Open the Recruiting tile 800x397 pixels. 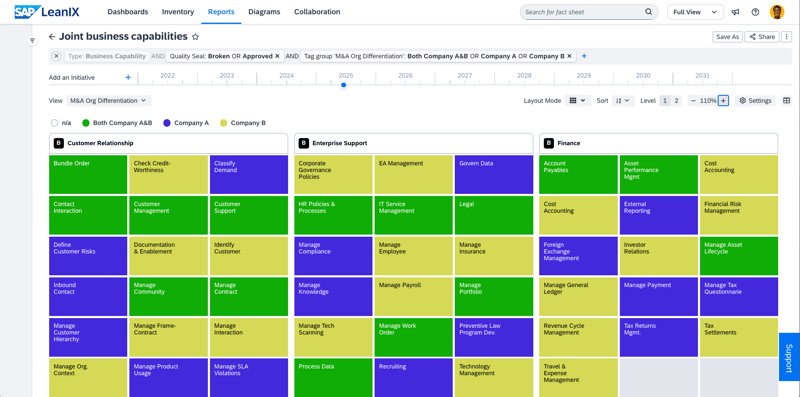click(413, 378)
